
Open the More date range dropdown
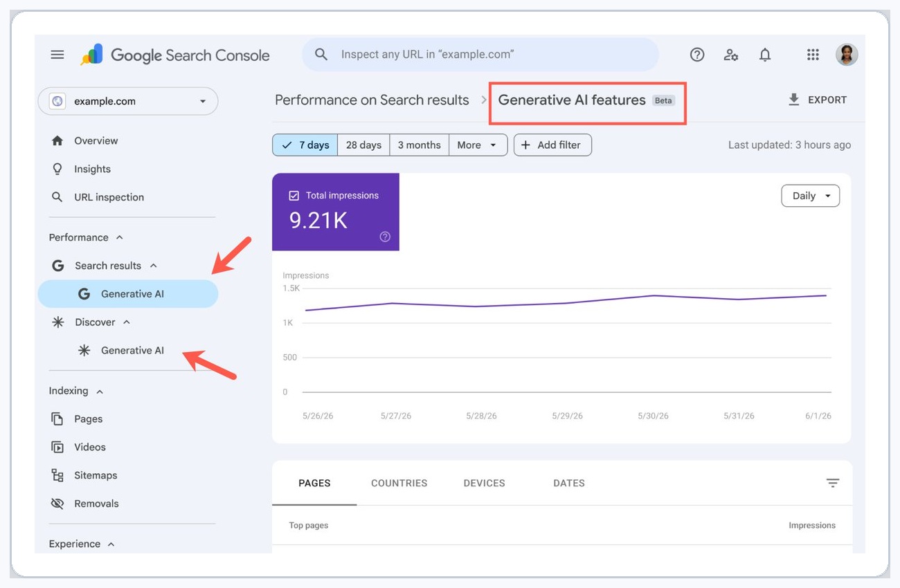click(x=478, y=145)
